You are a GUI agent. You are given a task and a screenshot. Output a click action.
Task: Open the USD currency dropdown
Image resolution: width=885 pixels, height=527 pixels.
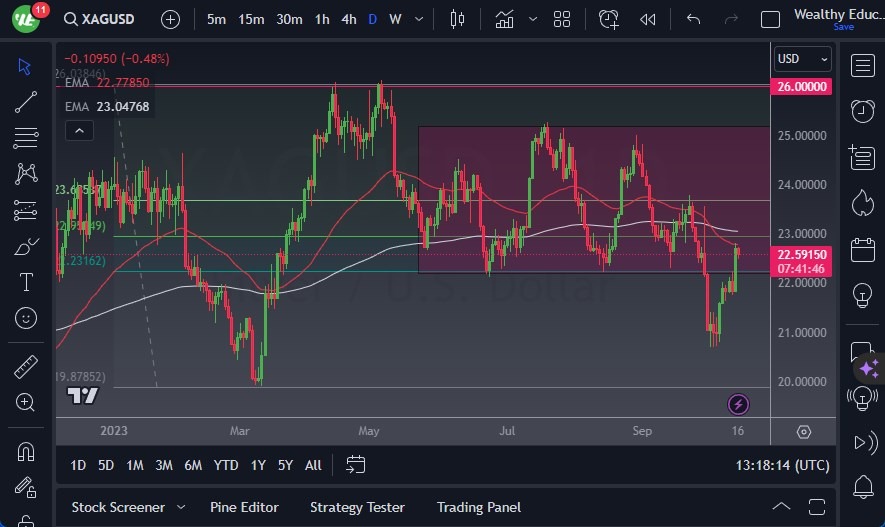point(803,59)
